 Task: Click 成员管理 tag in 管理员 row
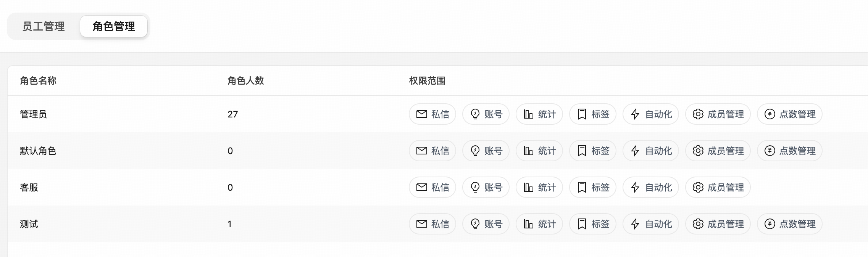click(718, 114)
